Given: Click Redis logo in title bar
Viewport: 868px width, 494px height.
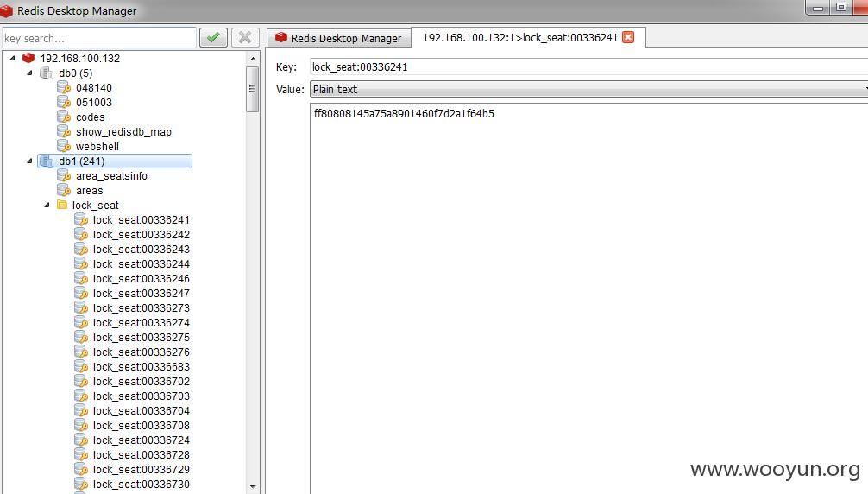Looking at the screenshot, I should pos(7,10).
